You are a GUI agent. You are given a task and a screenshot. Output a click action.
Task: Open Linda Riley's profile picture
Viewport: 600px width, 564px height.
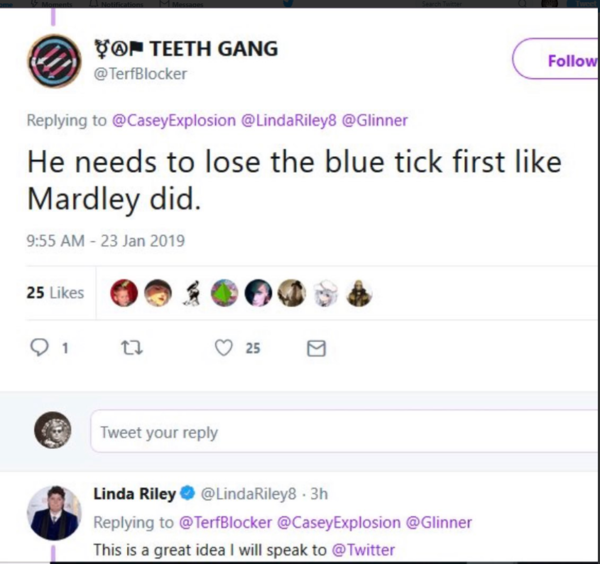coord(54,513)
